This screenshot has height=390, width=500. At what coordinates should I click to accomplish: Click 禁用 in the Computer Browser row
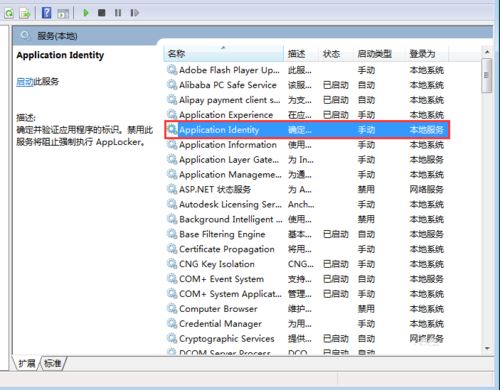coord(366,309)
